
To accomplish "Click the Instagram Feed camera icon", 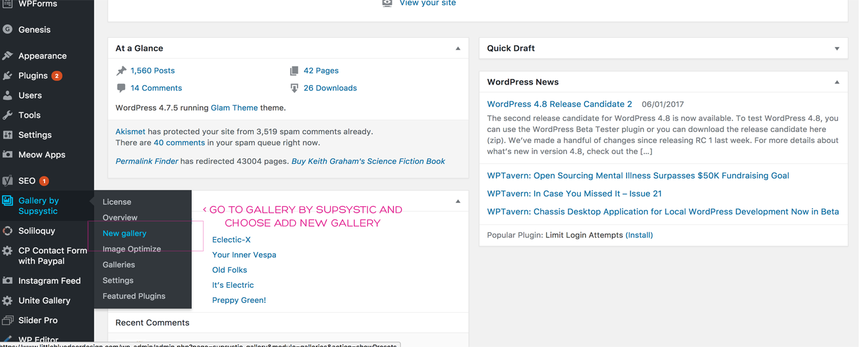I will pos(8,280).
